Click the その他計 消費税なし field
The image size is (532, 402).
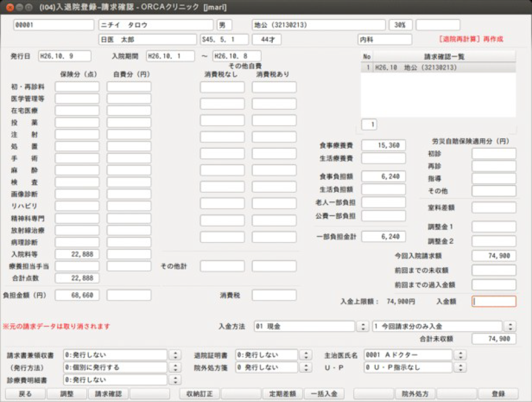[x=222, y=266]
